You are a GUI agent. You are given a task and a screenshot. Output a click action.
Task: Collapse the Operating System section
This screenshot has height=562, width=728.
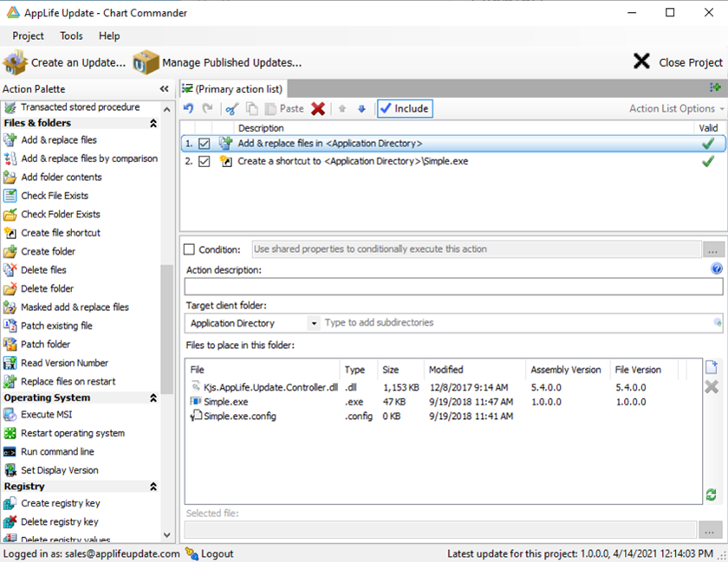click(153, 397)
